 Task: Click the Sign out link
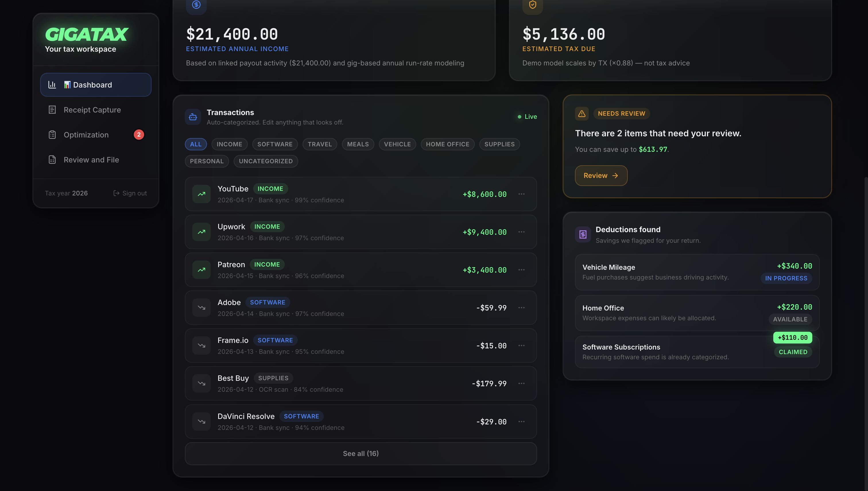[130, 193]
